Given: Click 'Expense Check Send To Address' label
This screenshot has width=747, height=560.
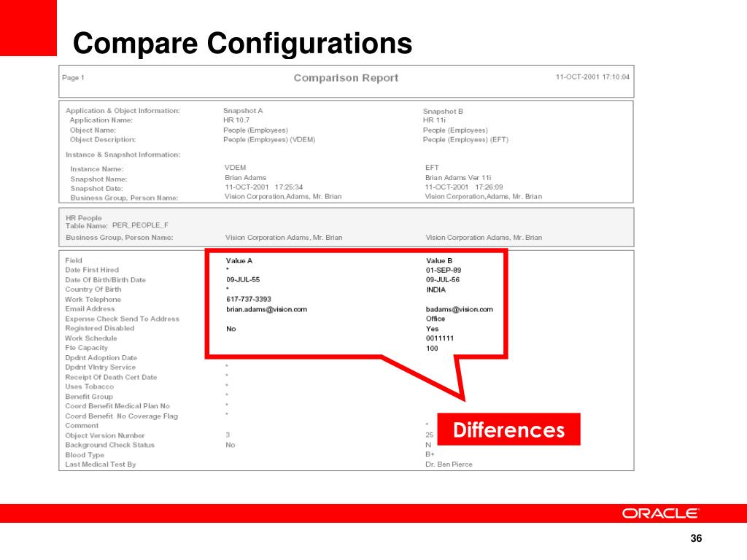Looking at the screenshot, I should click(x=122, y=319).
